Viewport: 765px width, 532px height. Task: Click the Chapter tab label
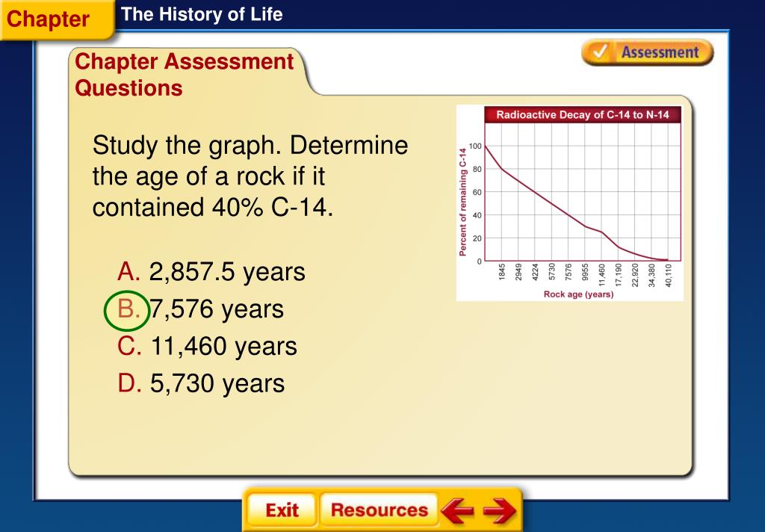[x=48, y=19]
